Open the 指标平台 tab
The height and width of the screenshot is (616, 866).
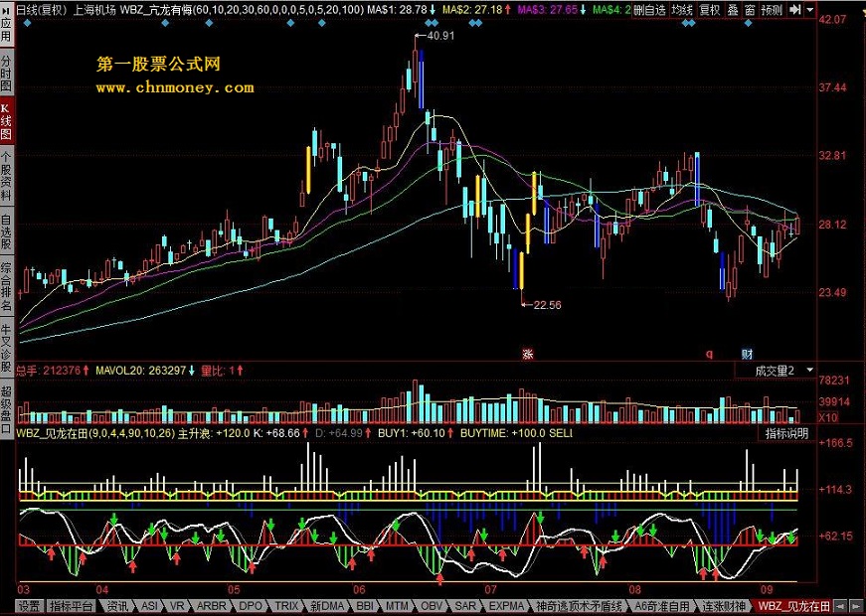(x=72, y=606)
